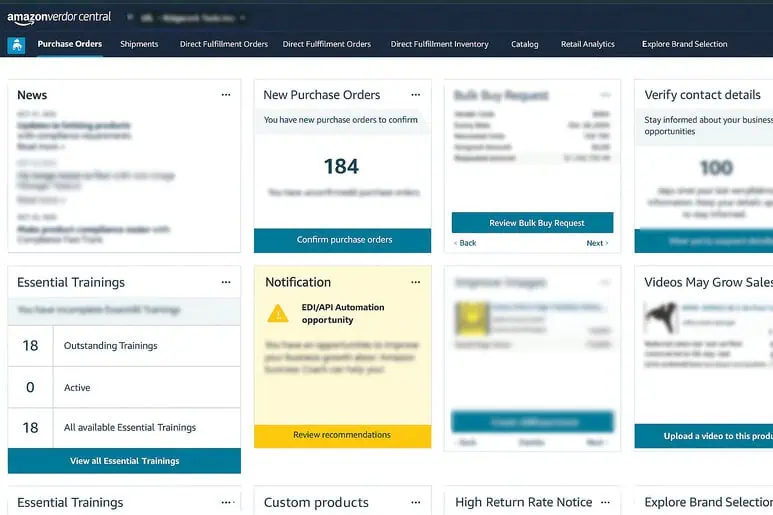This screenshot has width=773, height=515.
Task: Click the Amazon Vendor Central logo
Action: pos(59,18)
